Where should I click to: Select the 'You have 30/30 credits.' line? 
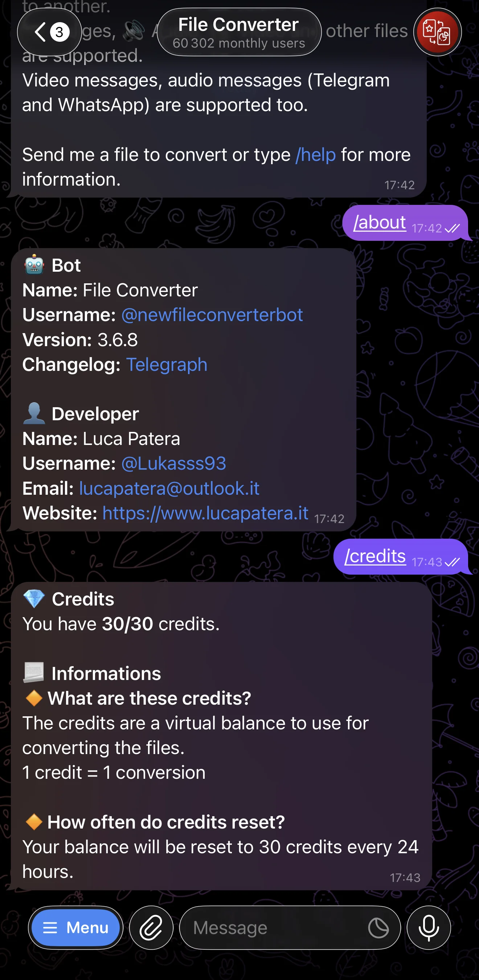click(121, 624)
